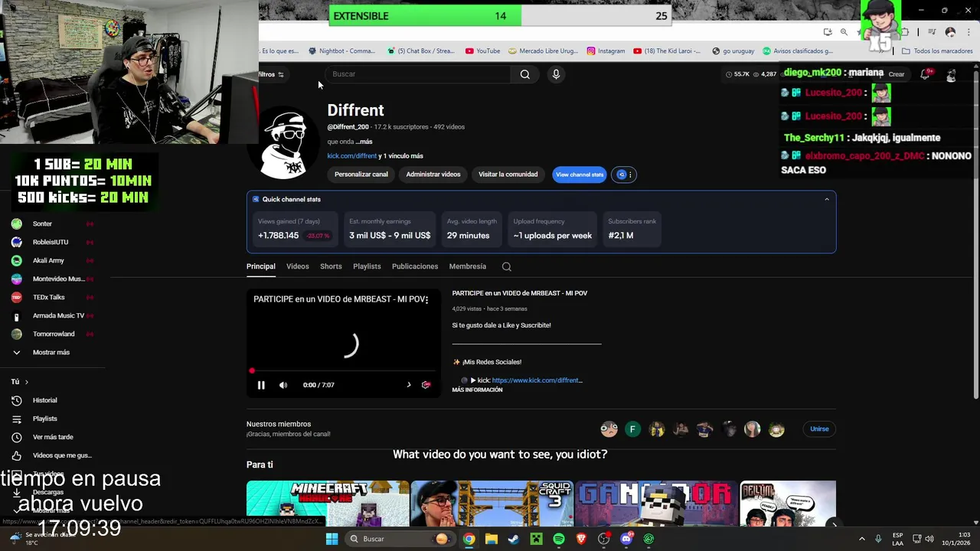The image size is (980, 551).
Task: Activate the voice search microphone icon
Action: (x=556, y=74)
